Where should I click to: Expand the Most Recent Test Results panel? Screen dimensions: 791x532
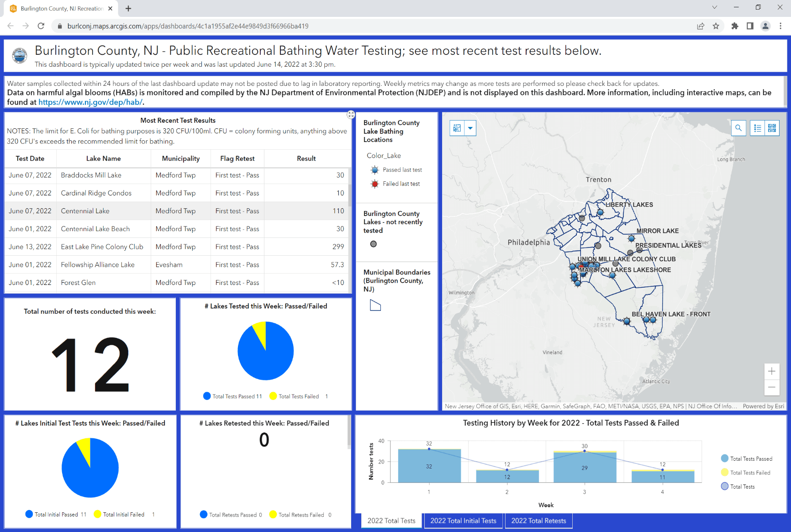point(351,115)
